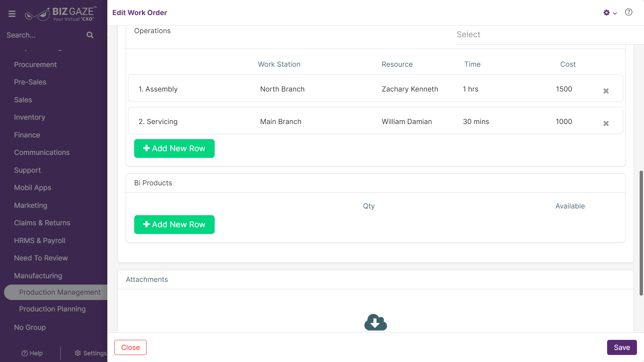Open the help question mark icon

(x=629, y=12)
